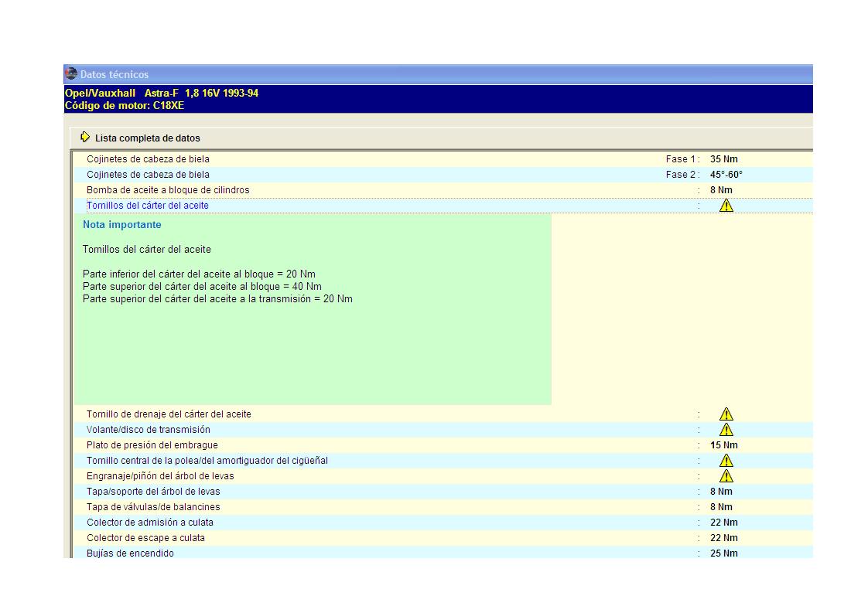This screenshot has height=613, width=868.
Task: Collapse the Tornillos del cárter del aceite entry
Action: pos(147,206)
